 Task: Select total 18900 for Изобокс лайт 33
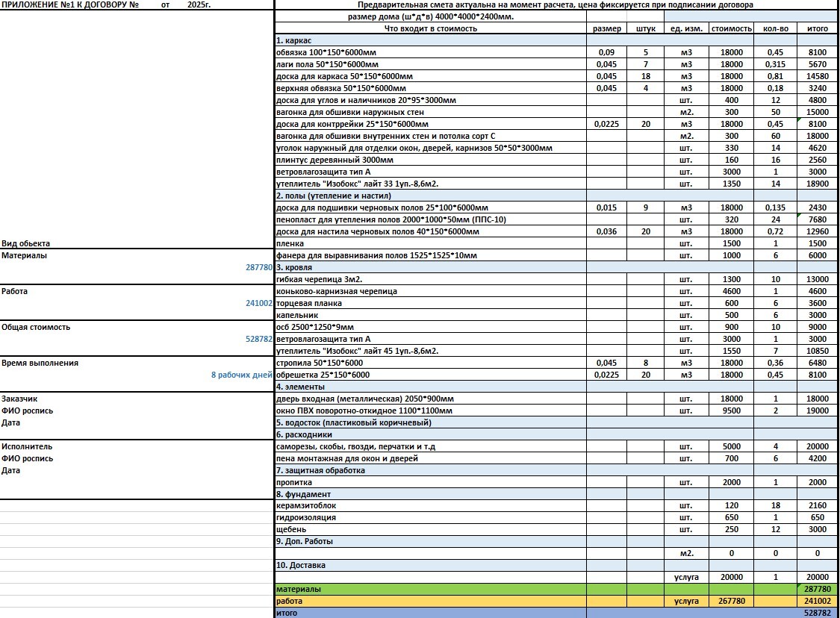click(x=818, y=184)
